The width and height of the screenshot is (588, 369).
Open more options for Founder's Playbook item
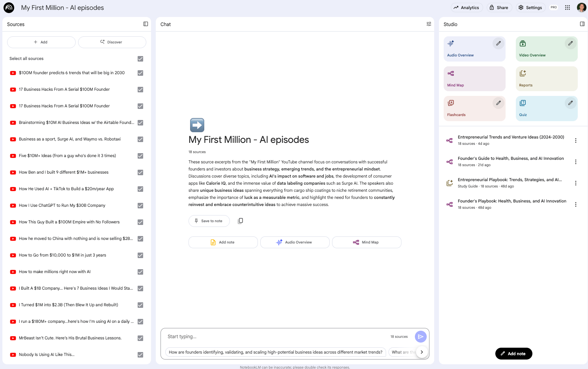[x=576, y=204]
